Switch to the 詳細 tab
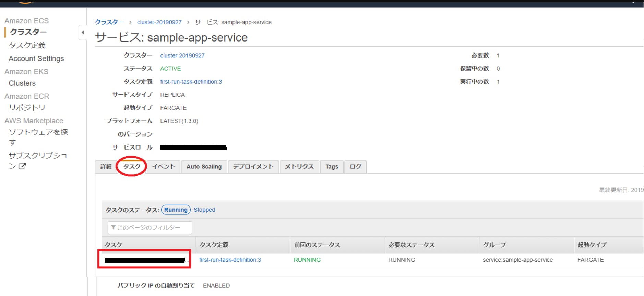 click(106, 167)
